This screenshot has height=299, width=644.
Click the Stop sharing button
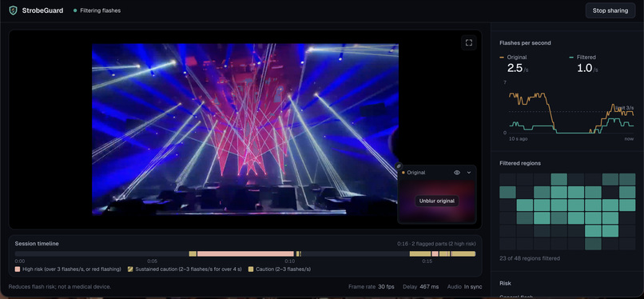(x=610, y=10)
